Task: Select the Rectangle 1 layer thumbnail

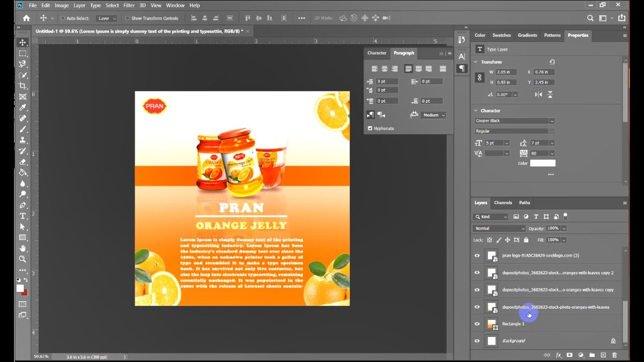Action: (492, 324)
